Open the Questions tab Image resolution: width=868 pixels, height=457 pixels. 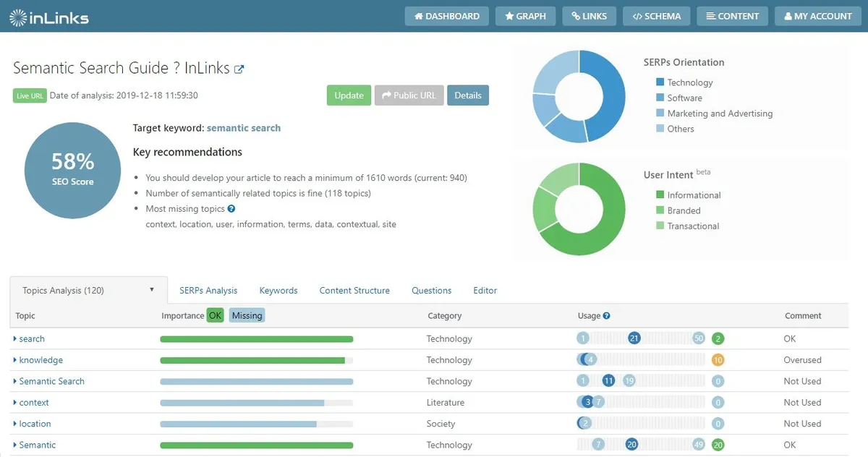click(x=432, y=291)
